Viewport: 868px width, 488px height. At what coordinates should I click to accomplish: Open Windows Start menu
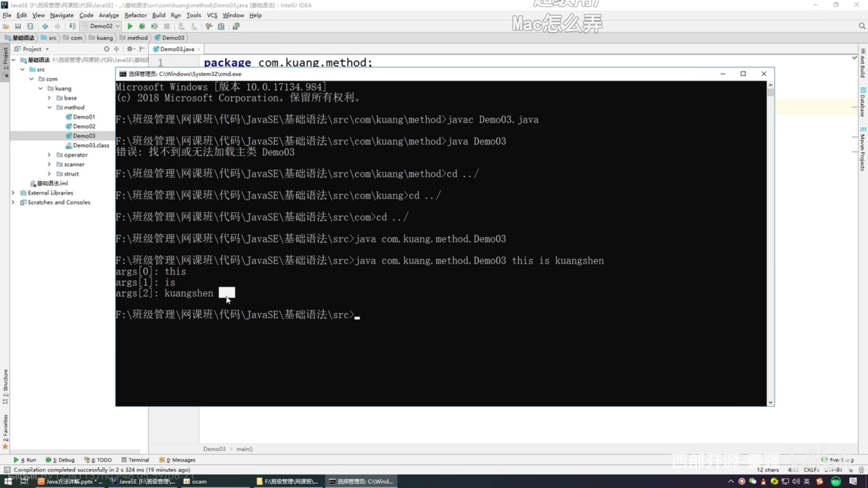pos(8,481)
